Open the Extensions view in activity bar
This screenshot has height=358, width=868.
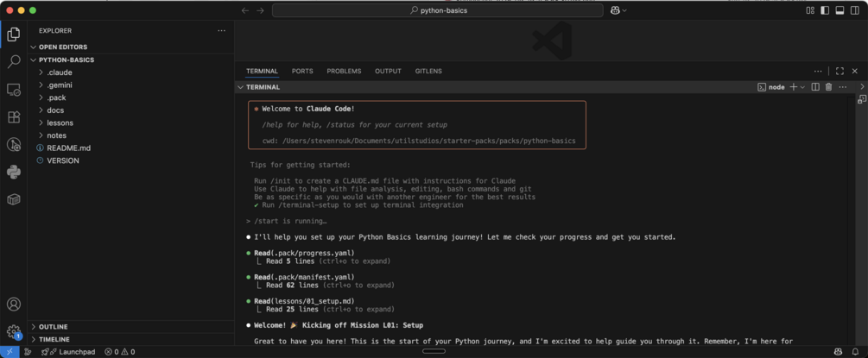click(x=13, y=117)
